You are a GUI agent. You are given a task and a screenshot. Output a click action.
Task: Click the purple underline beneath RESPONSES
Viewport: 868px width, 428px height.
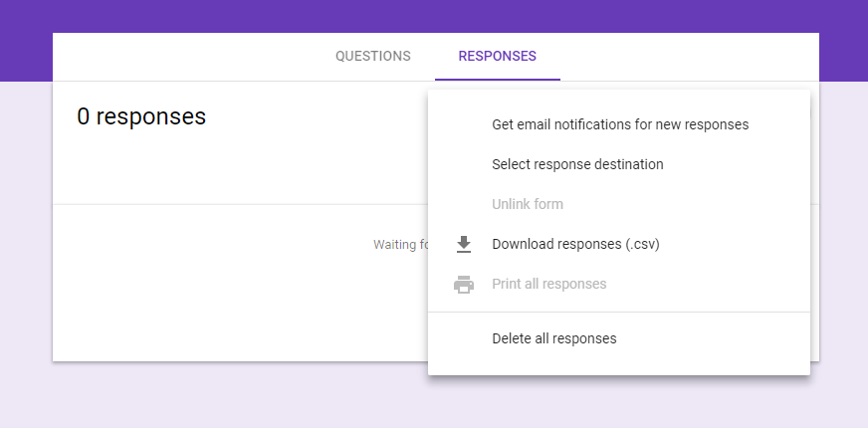pyautogui.click(x=497, y=80)
